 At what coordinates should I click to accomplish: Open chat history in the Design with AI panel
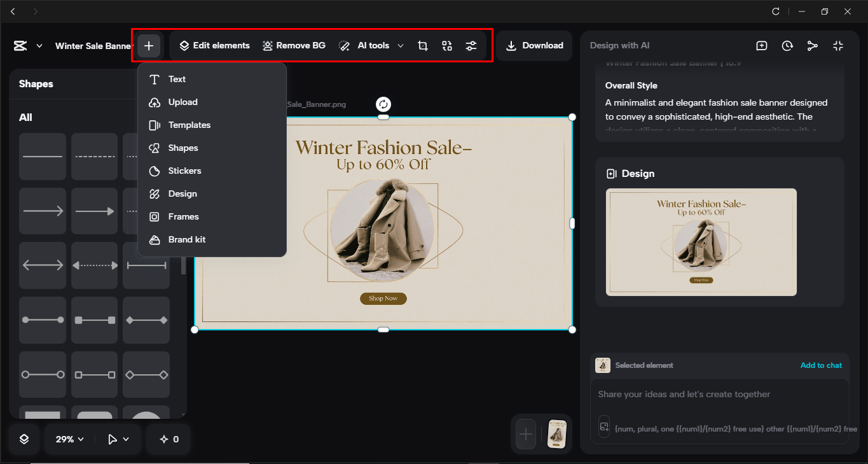tap(787, 45)
